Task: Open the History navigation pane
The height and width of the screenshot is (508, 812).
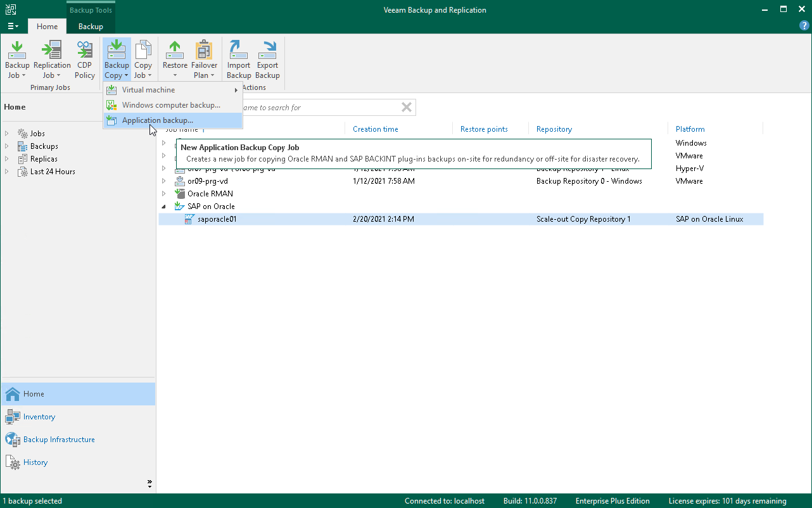Action: 78,462
